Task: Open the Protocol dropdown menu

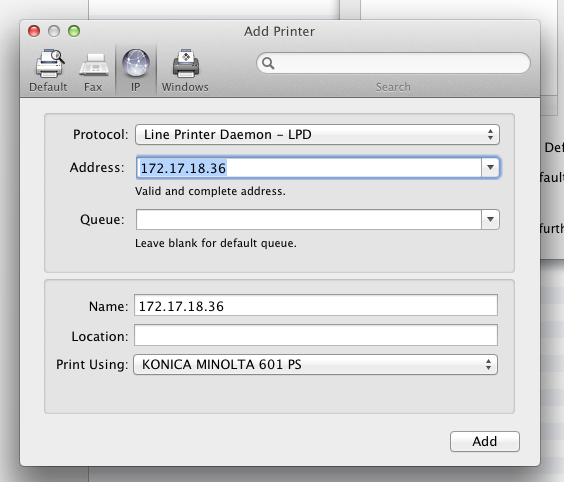Action: coord(317,135)
